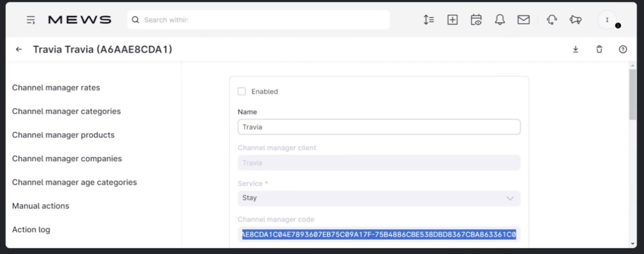
Task: Open Channel manager products
Action: click(x=63, y=135)
